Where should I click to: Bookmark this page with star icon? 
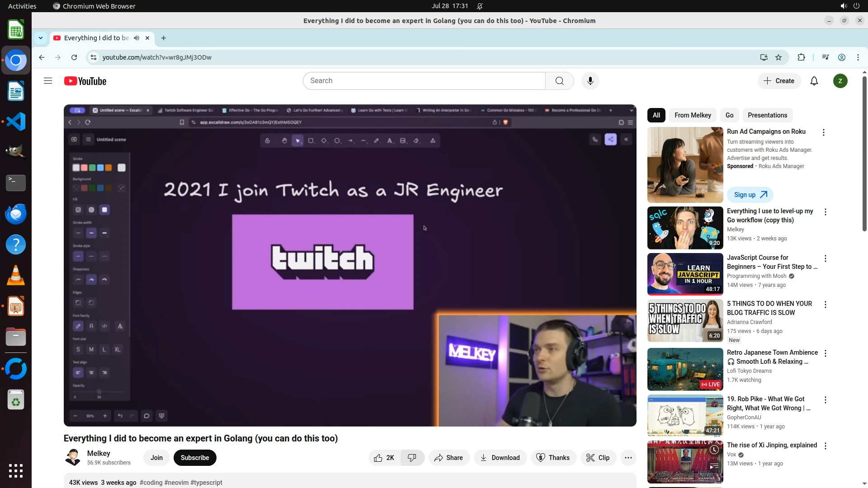778,57
